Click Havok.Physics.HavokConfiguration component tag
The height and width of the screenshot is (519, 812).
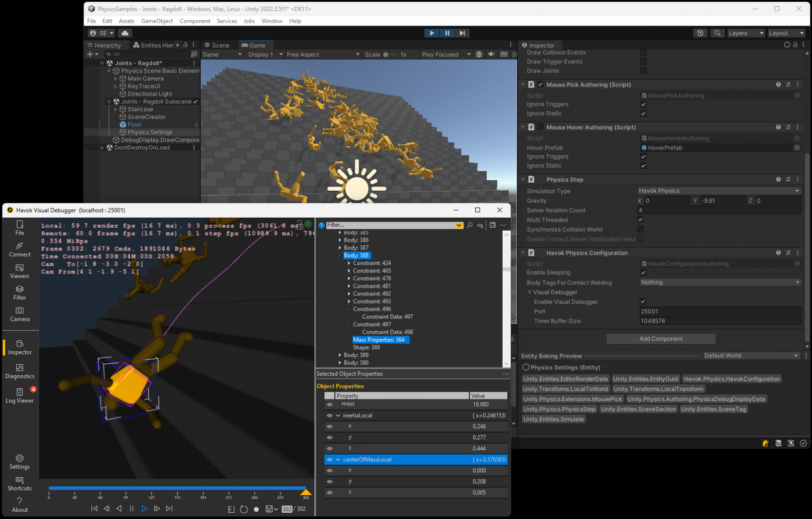pos(732,379)
